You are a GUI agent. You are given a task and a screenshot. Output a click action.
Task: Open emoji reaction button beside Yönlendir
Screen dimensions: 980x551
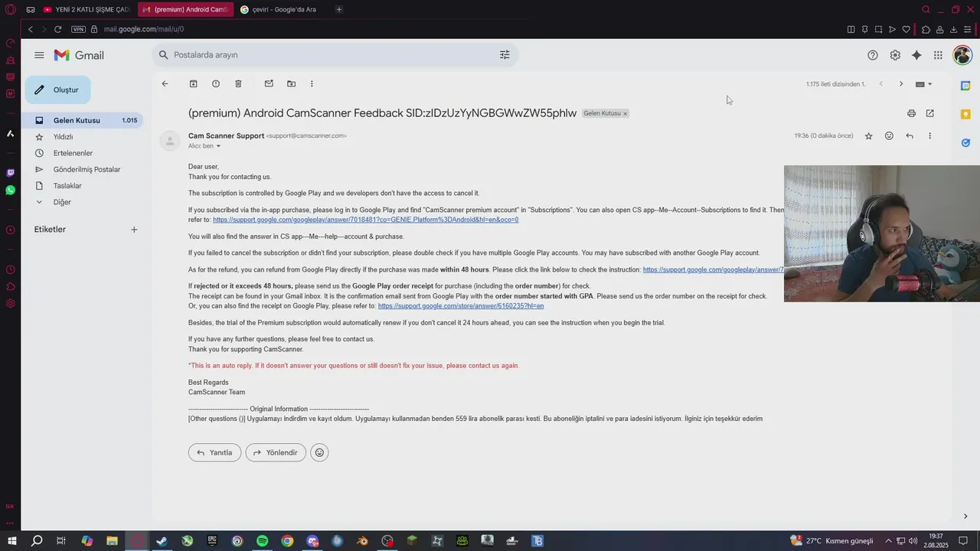pyautogui.click(x=319, y=452)
